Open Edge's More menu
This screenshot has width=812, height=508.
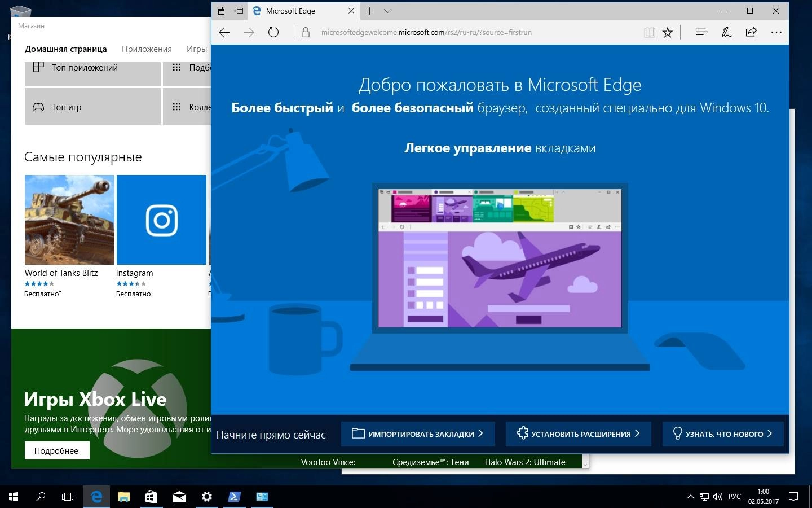pos(776,32)
